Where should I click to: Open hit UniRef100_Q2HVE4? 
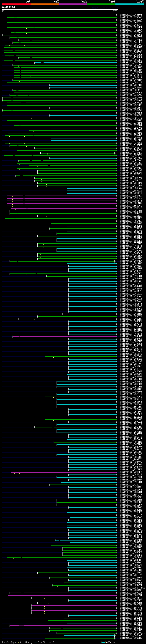coord(131,27)
